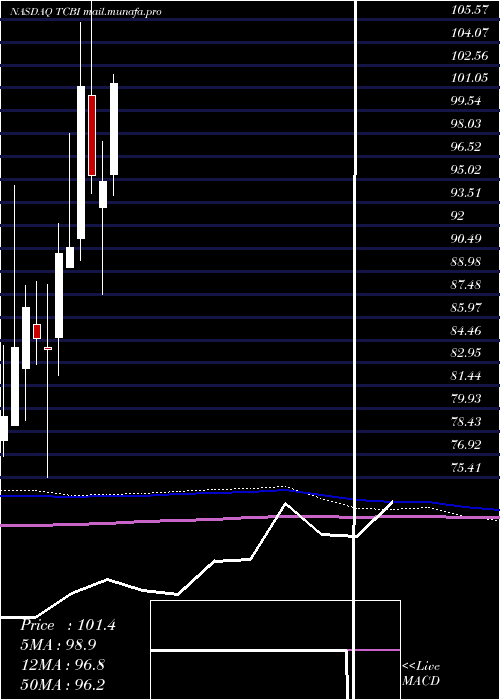The width and height of the screenshot is (500, 700).
Task: Select the 84.46 price axis label
Action: coord(466,331)
